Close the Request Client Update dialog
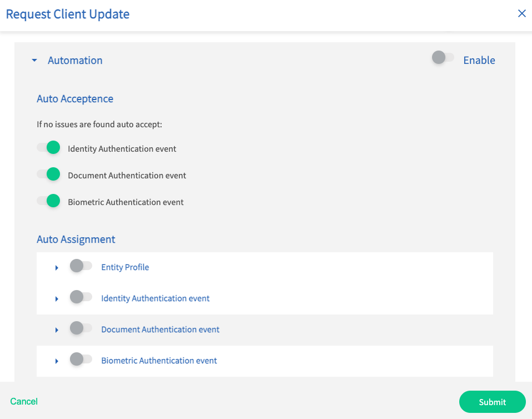The height and width of the screenshot is (419, 532). tap(521, 13)
